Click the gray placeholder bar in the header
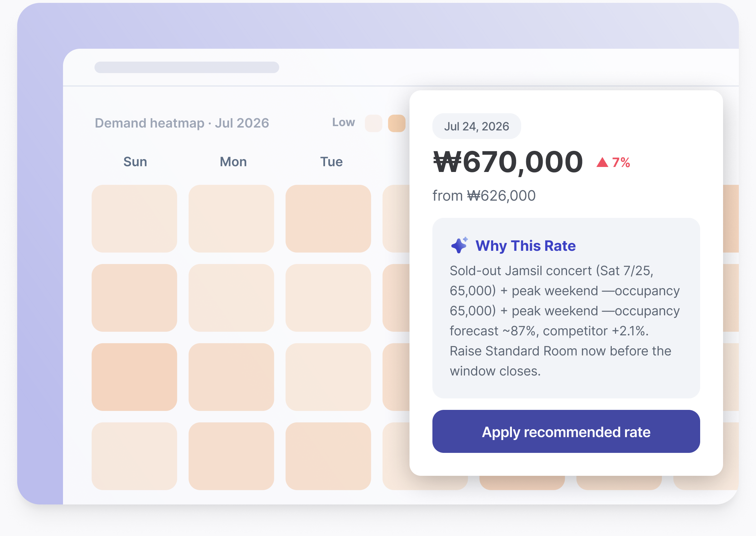 pos(187,67)
